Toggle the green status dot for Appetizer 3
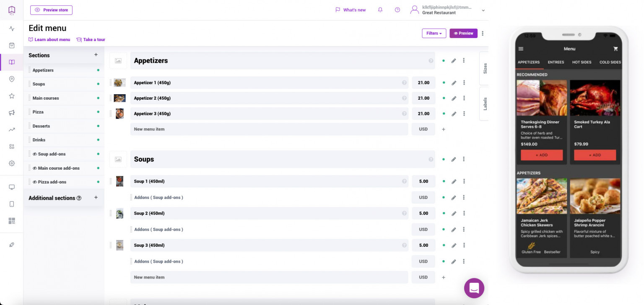644x305 pixels. click(444, 114)
